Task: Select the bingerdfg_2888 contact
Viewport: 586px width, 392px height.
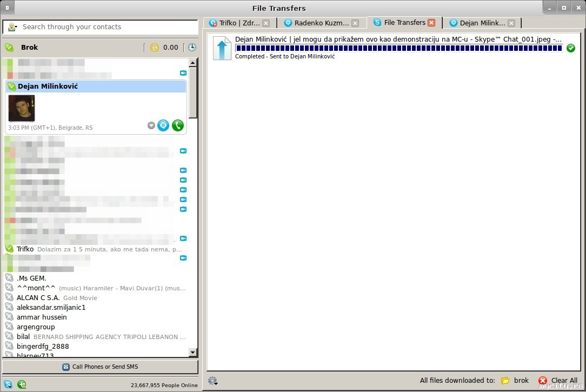Action: click(x=95, y=347)
